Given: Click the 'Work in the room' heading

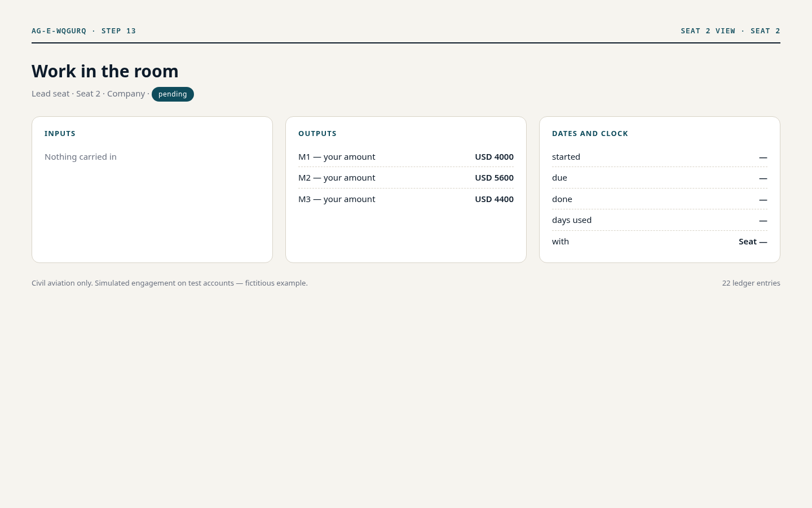Looking at the screenshot, I should [105, 71].
